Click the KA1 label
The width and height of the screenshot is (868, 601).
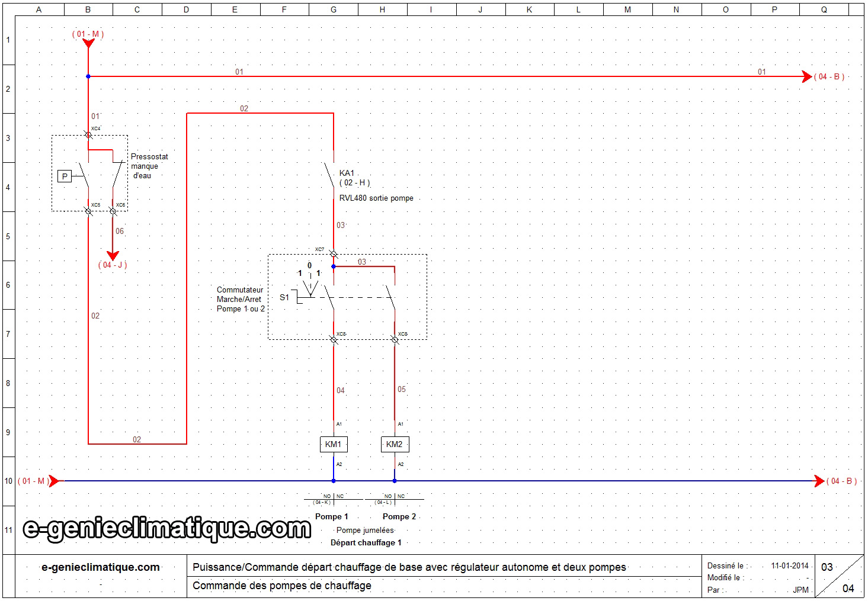coord(347,173)
